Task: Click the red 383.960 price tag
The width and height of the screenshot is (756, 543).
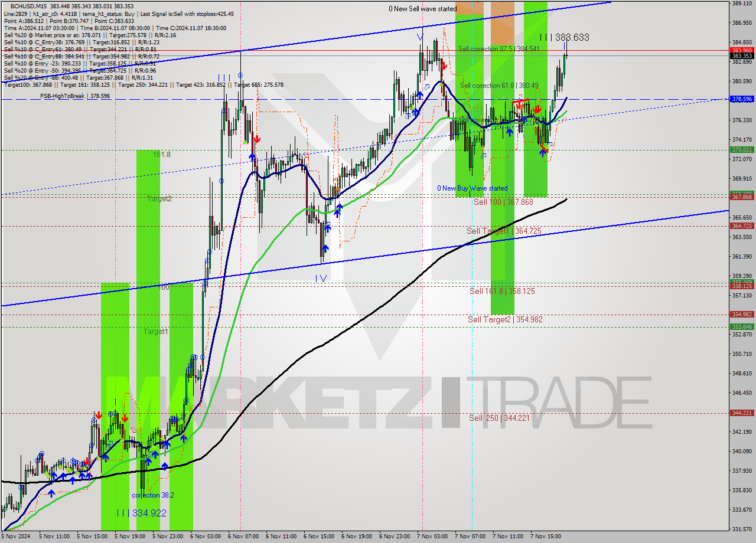Action: [x=742, y=50]
